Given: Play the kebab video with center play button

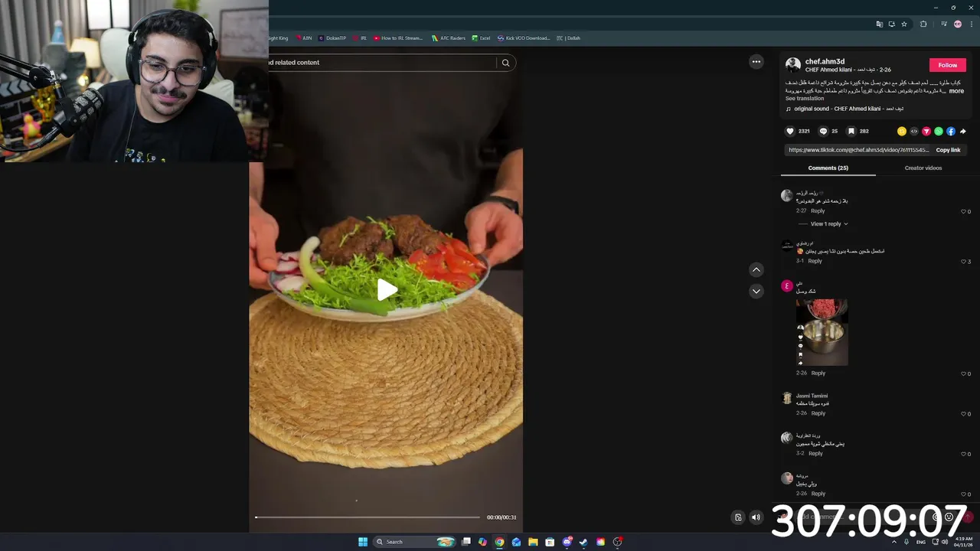Looking at the screenshot, I should [x=387, y=289].
